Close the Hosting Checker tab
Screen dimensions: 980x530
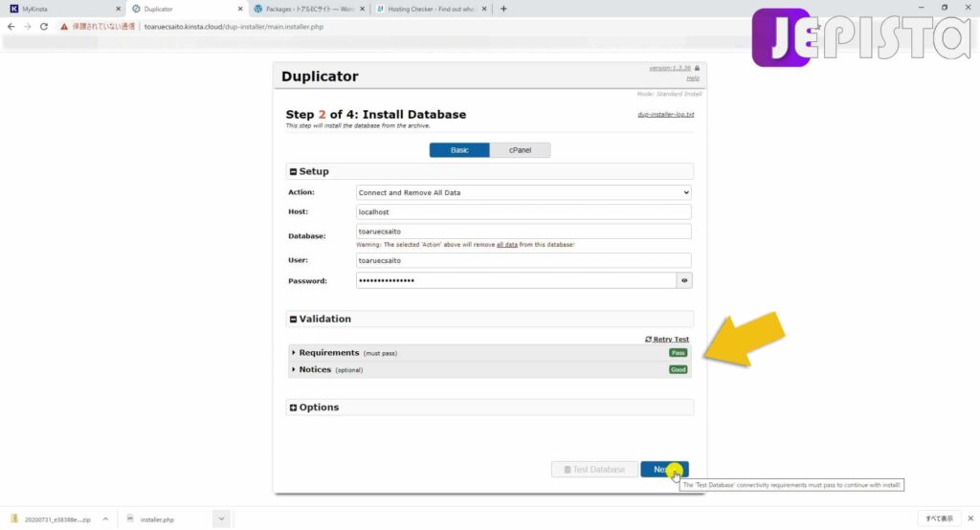483,9
